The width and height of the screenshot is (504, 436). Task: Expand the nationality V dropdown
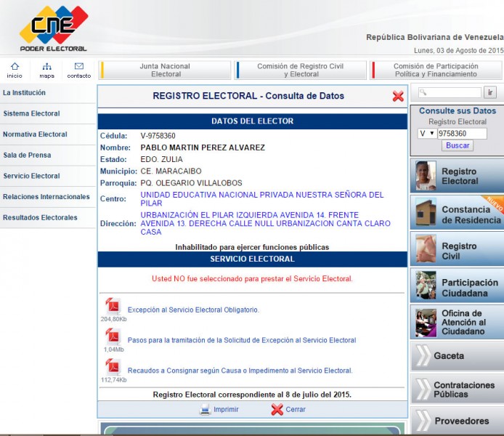pyautogui.click(x=426, y=134)
